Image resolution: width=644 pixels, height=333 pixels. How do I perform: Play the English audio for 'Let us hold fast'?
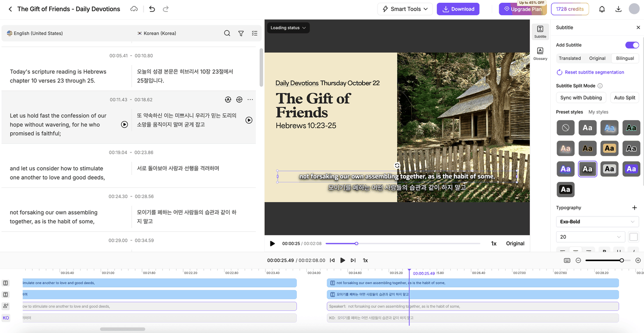point(124,124)
